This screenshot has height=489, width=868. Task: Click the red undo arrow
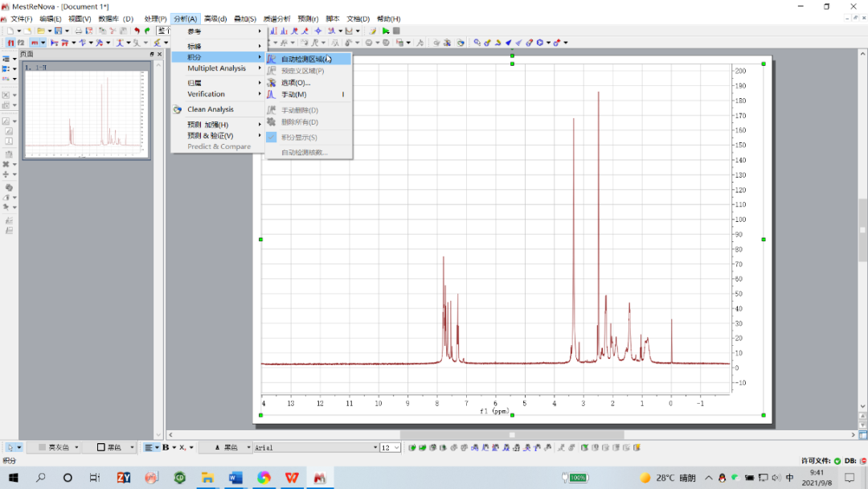137,31
